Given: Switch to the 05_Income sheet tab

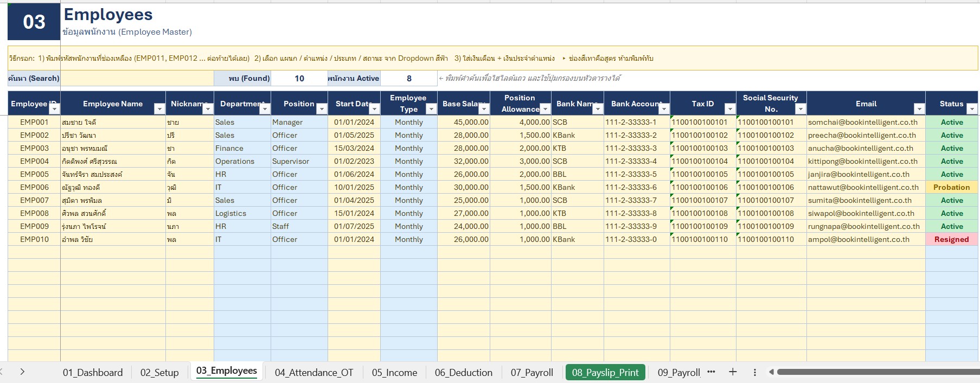Looking at the screenshot, I should (394, 373).
